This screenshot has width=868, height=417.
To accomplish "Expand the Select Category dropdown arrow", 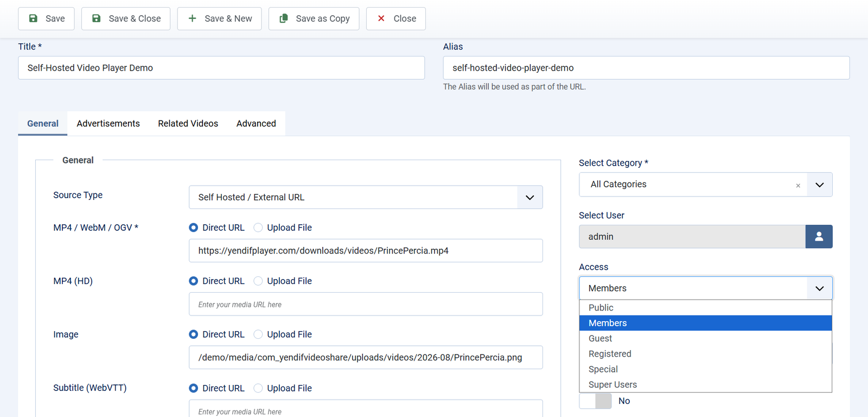I will [820, 185].
